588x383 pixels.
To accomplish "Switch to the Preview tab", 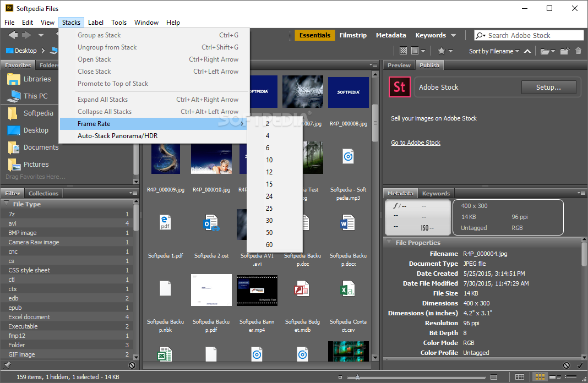I will (x=399, y=65).
